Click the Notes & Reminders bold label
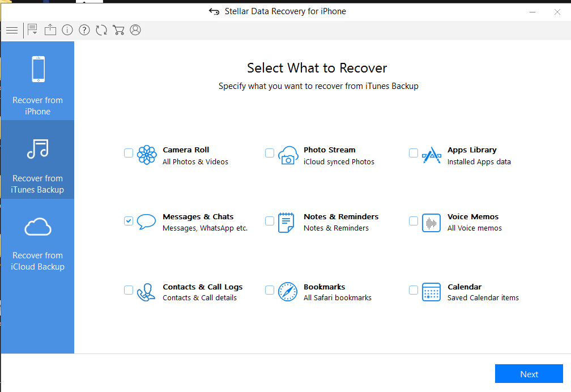Image resolution: width=571 pixels, height=392 pixels. click(x=341, y=217)
